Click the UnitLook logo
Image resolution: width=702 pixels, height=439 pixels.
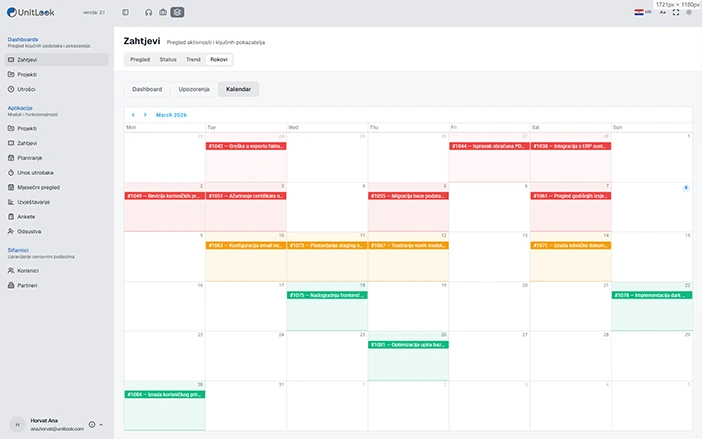coord(30,13)
